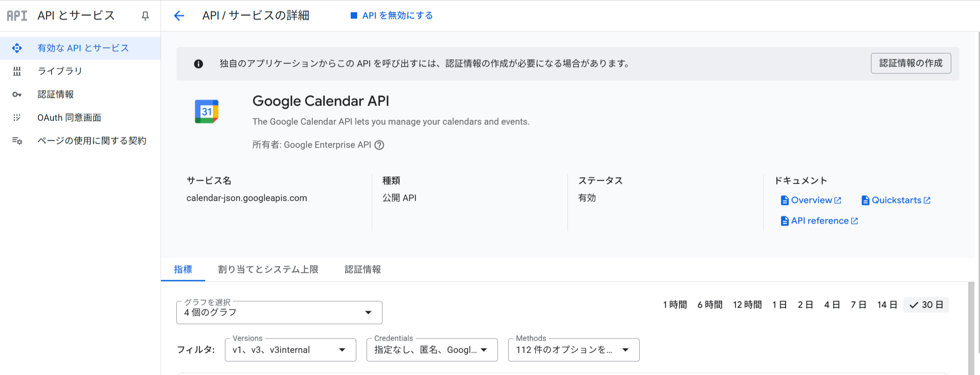Click the pin icon beside APIとサービス
This screenshot has width=980, height=375.
coord(145,16)
